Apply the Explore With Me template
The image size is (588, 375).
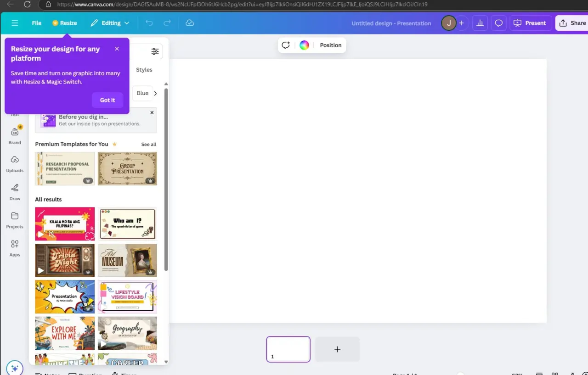tap(65, 333)
